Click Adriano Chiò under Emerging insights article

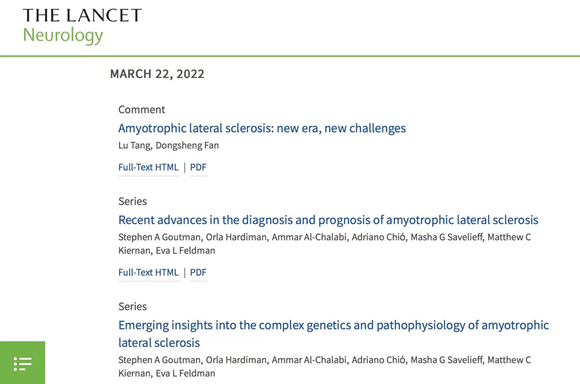pyautogui.click(x=378, y=360)
